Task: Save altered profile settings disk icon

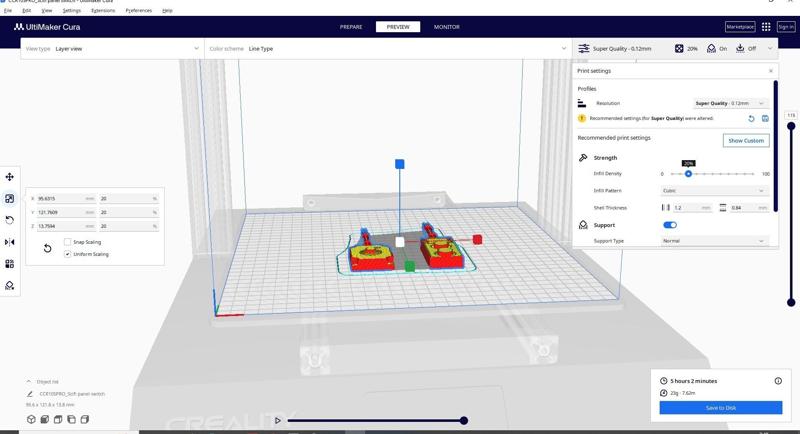Action: (x=765, y=118)
